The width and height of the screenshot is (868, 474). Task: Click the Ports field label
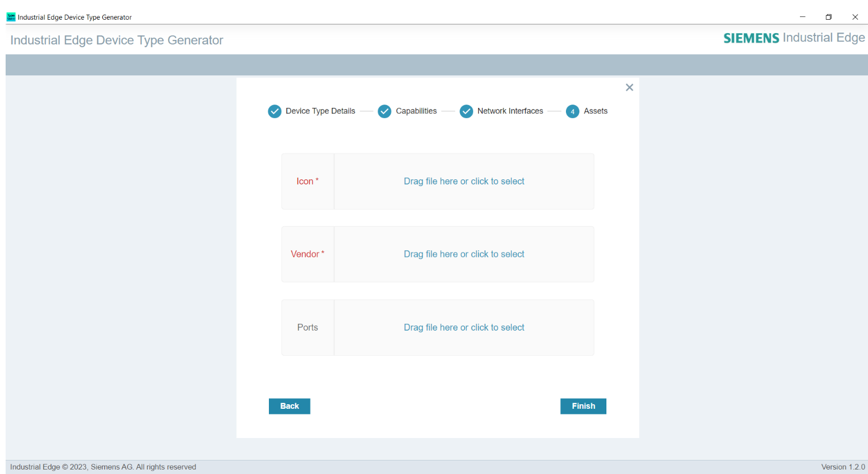[307, 327]
